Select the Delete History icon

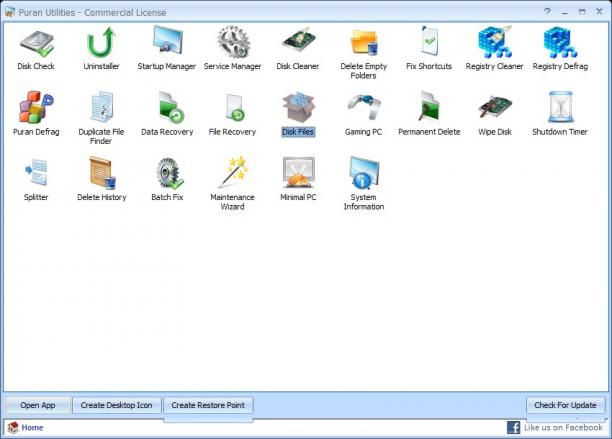coord(101,172)
